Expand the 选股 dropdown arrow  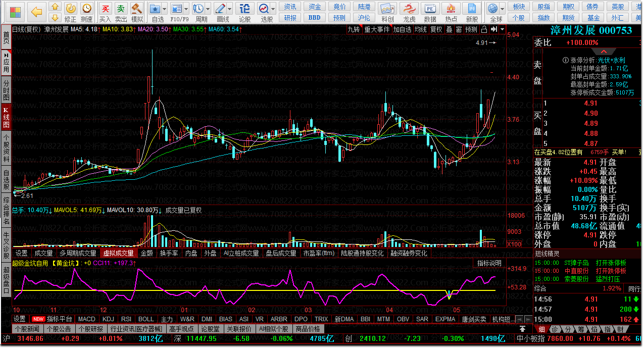point(273,9)
